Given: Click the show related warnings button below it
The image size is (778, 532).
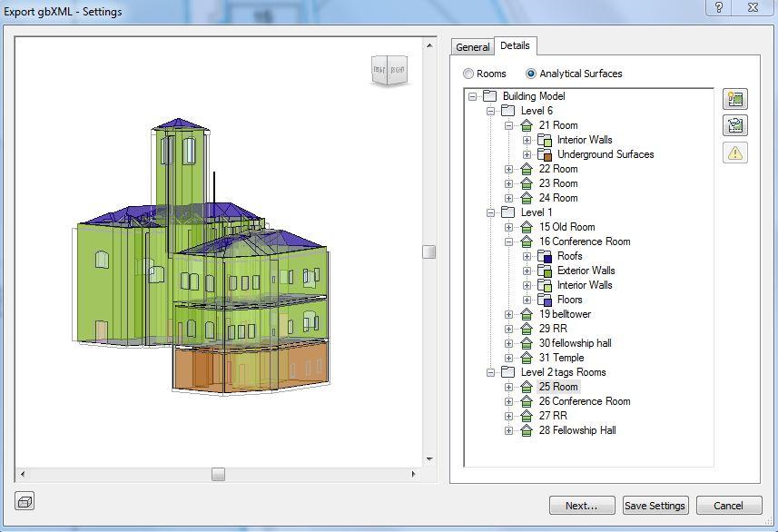Looking at the screenshot, I should tap(734, 125).
